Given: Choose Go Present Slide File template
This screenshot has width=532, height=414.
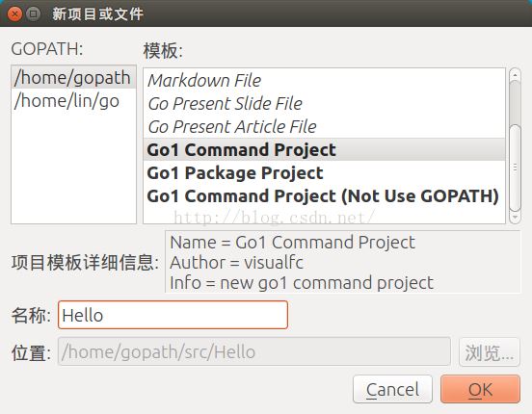Looking at the screenshot, I should tap(324, 103).
